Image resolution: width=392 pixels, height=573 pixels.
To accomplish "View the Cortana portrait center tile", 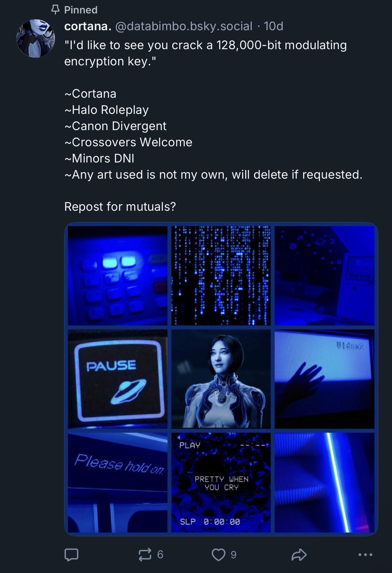I will tap(221, 379).
